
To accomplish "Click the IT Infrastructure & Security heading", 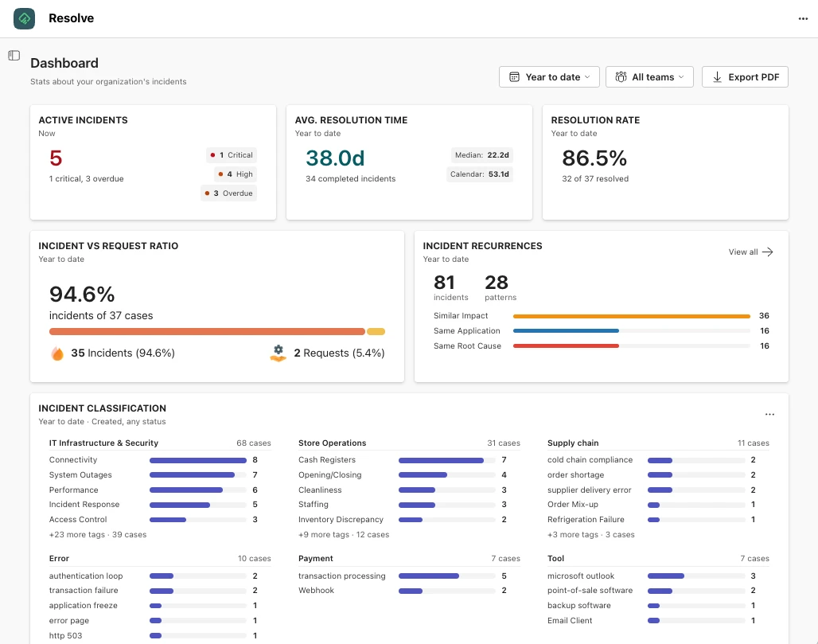I will point(103,443).
